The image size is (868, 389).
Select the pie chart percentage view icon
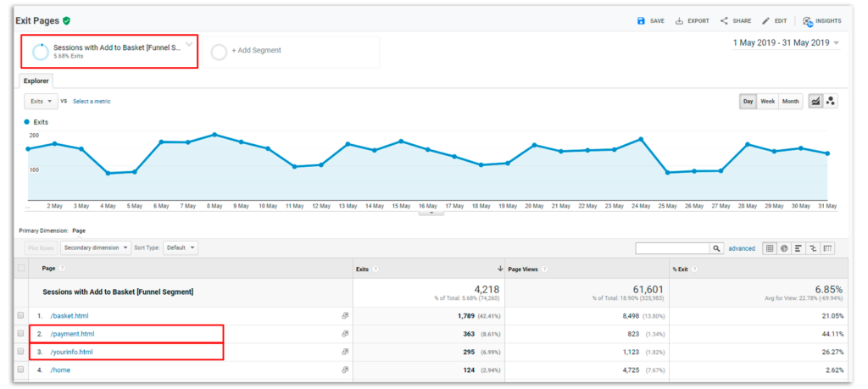tap(784, 248)
